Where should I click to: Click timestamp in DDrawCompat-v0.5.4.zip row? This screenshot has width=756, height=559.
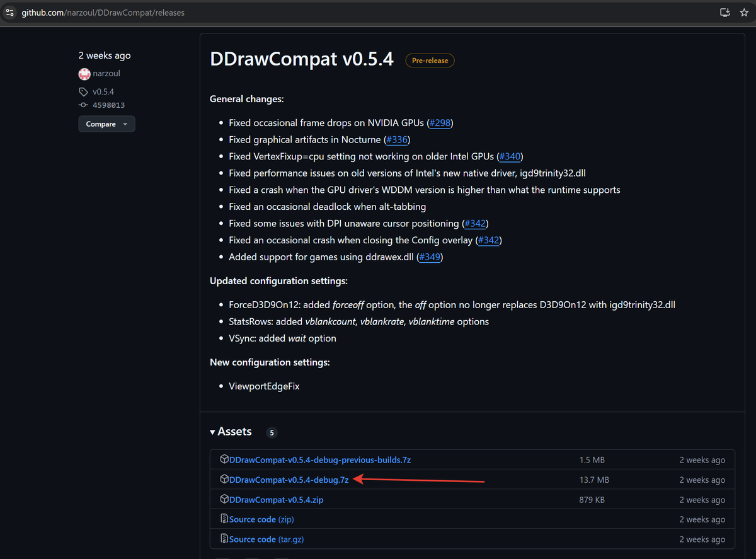702,500
